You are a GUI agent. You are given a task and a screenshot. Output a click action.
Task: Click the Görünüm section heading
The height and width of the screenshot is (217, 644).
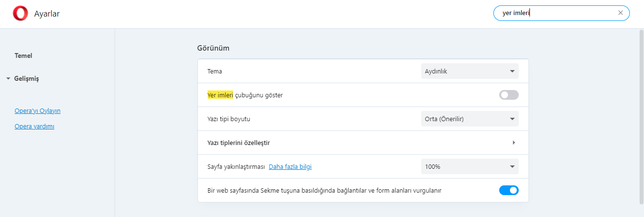(x=213, y=48)
